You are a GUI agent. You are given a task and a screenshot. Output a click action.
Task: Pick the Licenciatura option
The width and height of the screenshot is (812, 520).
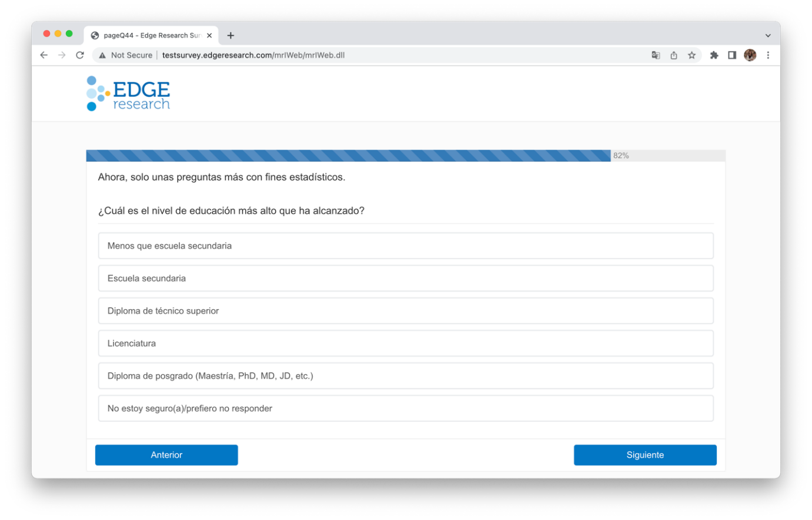[406, 343]
